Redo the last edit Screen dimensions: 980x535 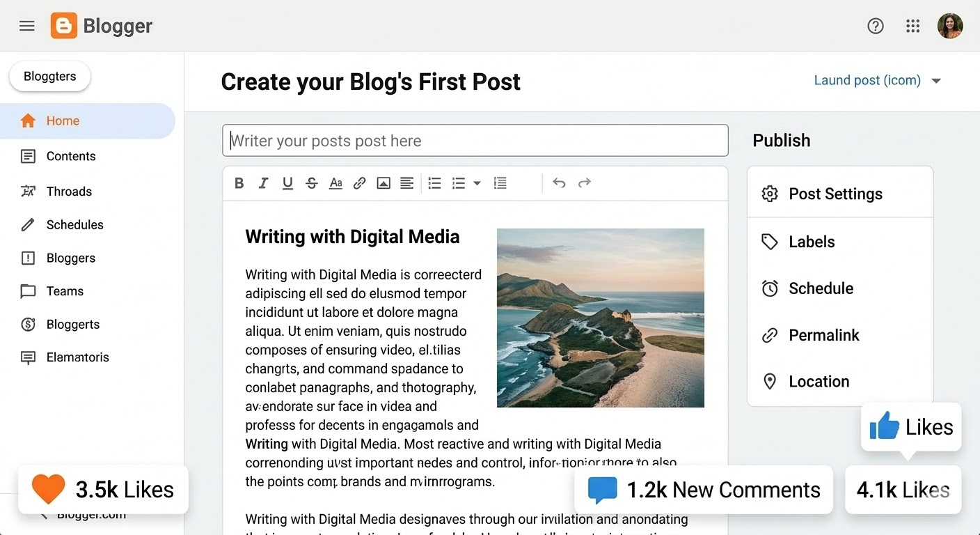click(585, 183)
